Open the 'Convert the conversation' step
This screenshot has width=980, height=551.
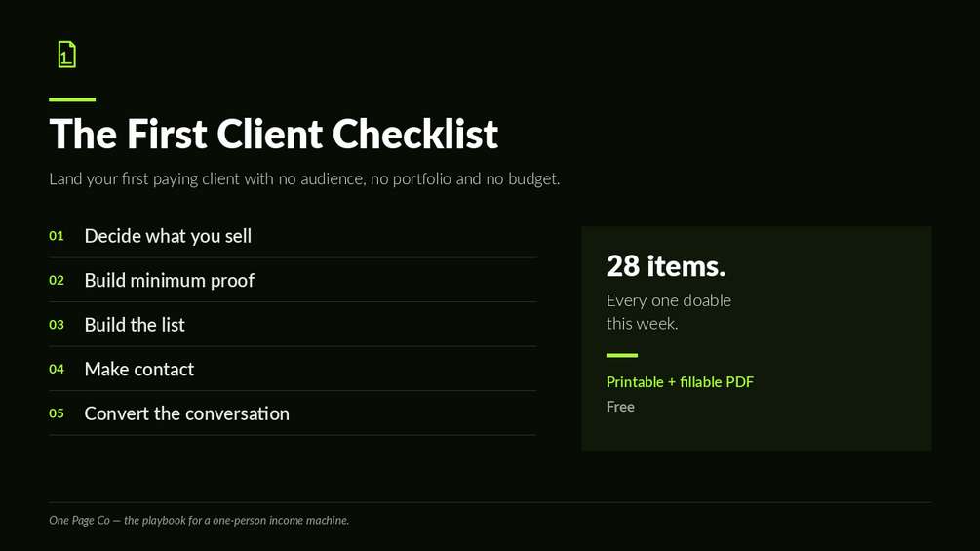(x=187, y=413)
